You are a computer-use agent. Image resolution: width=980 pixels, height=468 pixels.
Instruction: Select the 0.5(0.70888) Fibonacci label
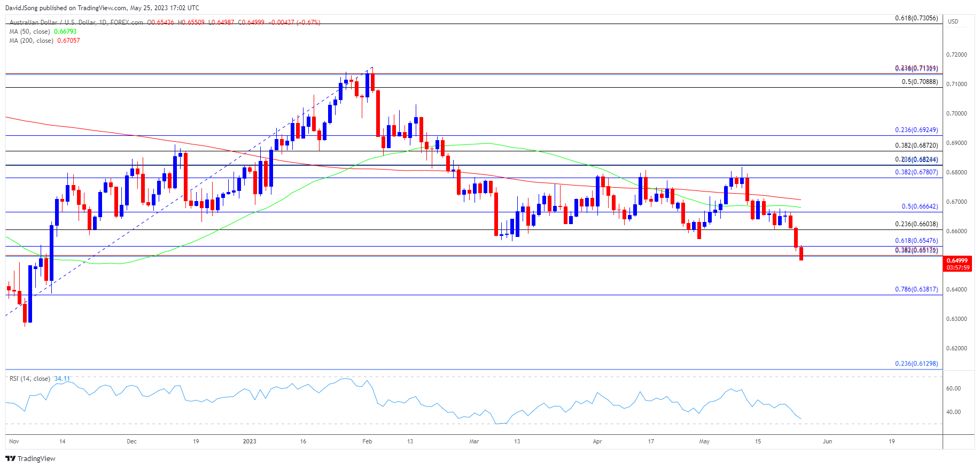(x=920, y=82)
